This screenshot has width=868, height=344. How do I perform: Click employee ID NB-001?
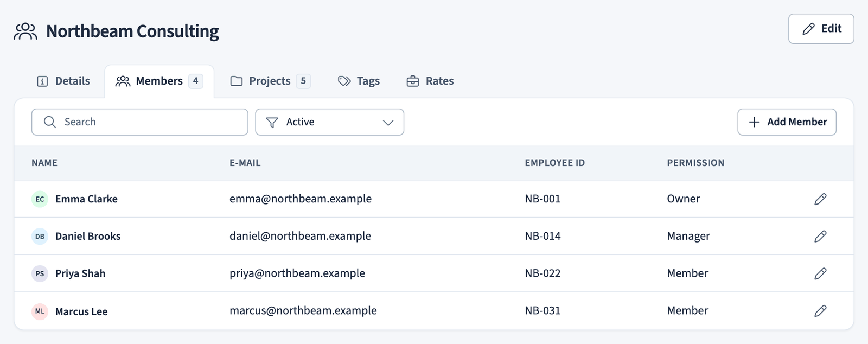(542, 199)
